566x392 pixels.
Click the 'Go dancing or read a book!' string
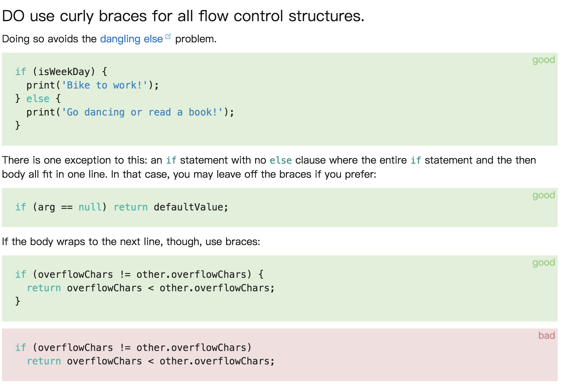click(142, 112)
